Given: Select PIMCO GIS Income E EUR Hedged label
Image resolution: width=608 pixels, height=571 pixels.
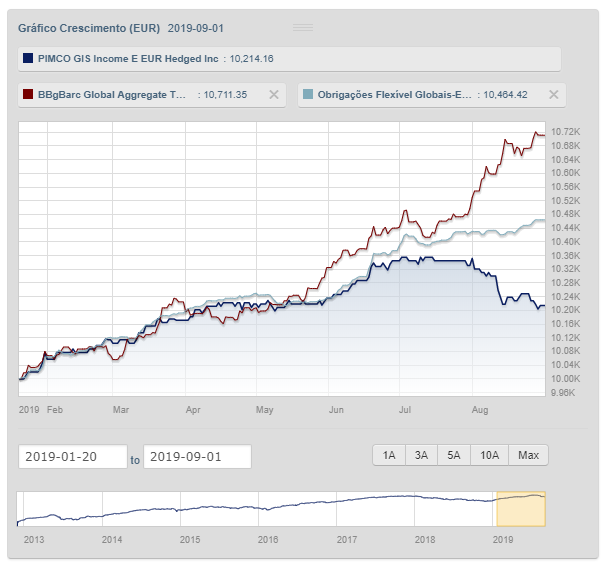Looking at the screenshot, I should coord(127,59).
